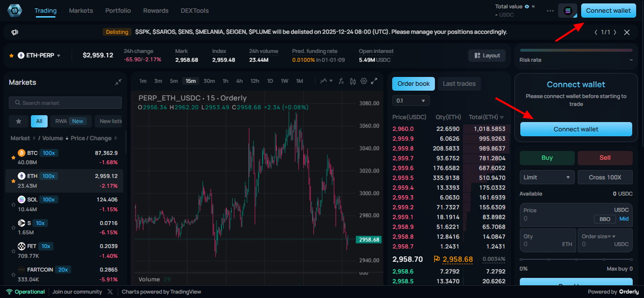Viewport: 644px width, 298px height.
Task: Focus the Search market field
Action: tap(65, 103)
